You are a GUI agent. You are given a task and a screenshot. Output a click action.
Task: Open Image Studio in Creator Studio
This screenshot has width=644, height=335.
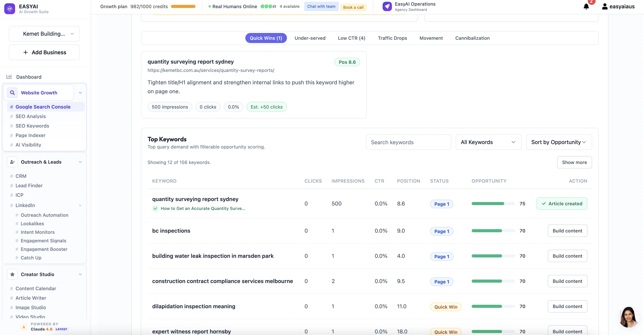(x=31, y=307)
